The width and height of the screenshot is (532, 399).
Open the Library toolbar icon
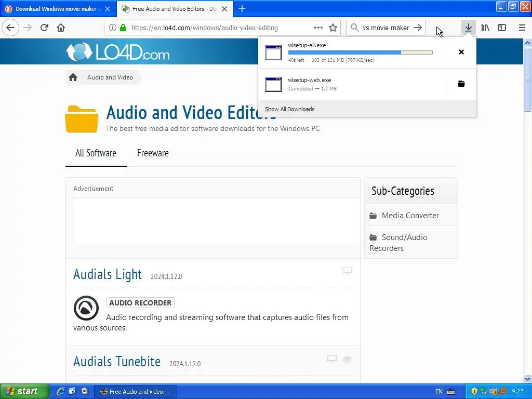(485, 28)
